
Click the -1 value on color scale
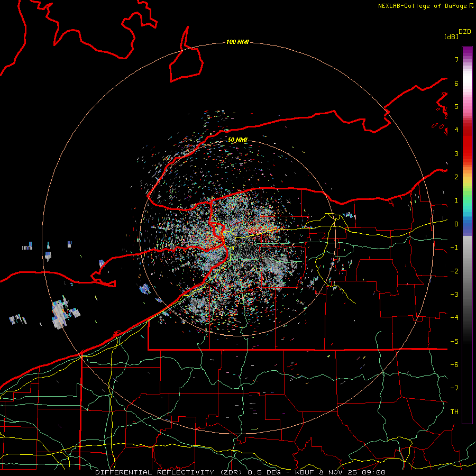coord(454,248)
